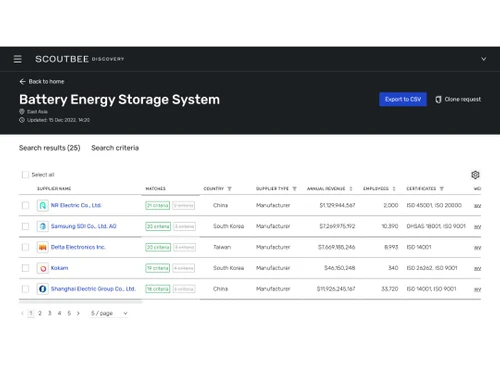Click the East Asia location pin icon
Screen dimensions: 500x375
pyautogui.click(x=22, y=112)
